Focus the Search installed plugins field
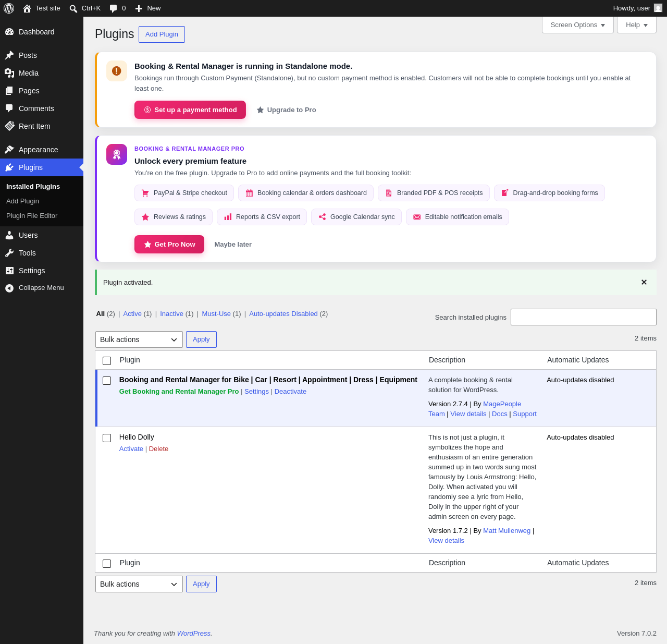This screenshot has width=667, height=644. click(x=584, y=317)
